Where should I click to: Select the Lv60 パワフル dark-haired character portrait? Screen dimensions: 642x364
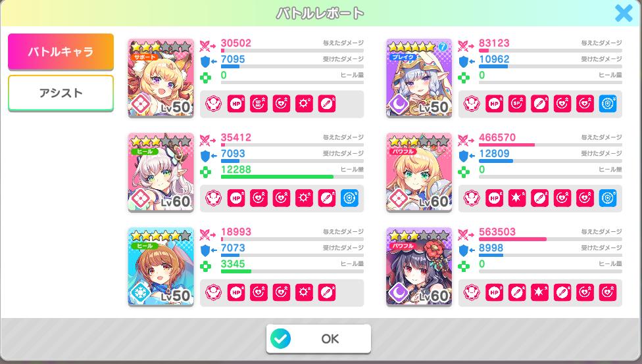(x=419, y=267)
